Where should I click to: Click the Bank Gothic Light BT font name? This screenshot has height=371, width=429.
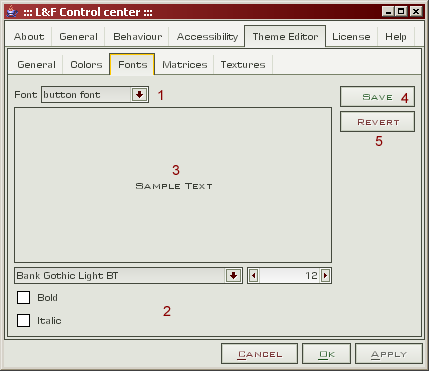[67, 276]
